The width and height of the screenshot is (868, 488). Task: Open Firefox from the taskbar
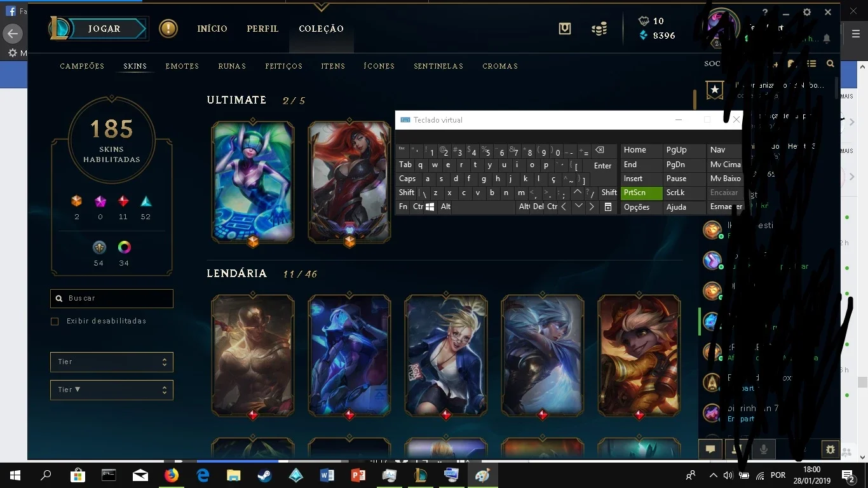pyautogui.click(x=172, y=475)
